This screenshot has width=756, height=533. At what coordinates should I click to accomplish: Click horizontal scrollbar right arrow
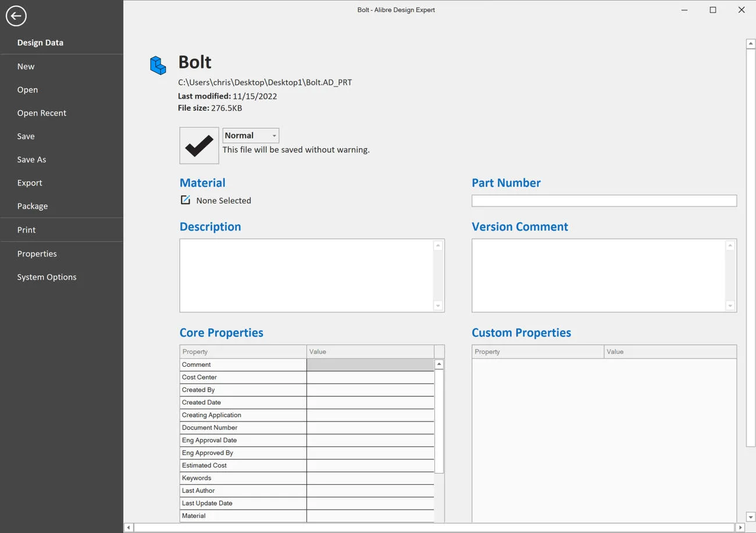[x=740, y=528]
